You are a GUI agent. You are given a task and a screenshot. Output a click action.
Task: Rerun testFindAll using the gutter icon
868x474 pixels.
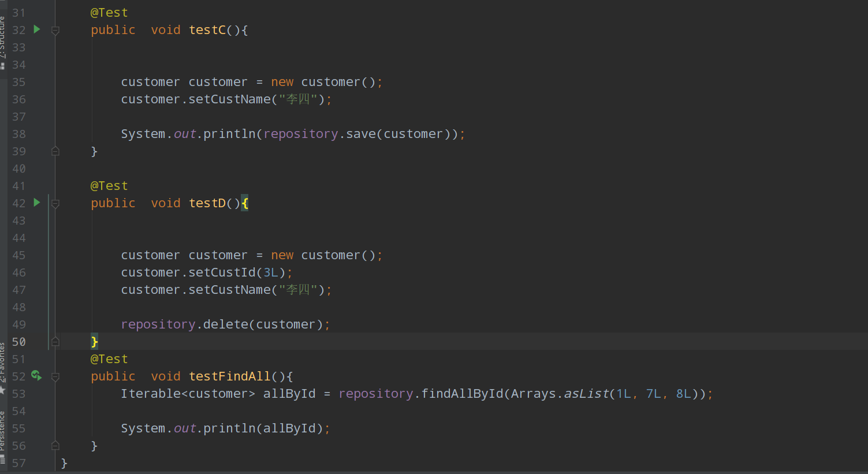tap(36, 376)
